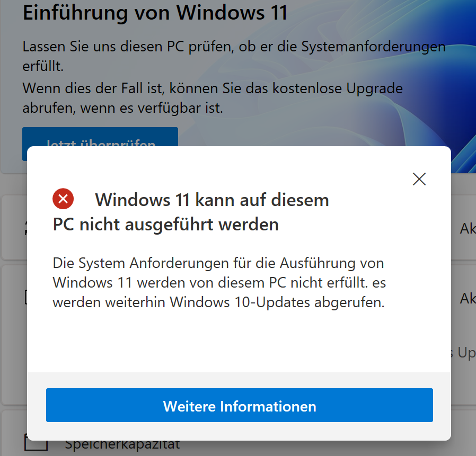The image size is (476, 456).
Task: Close the Windows 11 compatibility dialog
Action: click(x=419, y=179)
